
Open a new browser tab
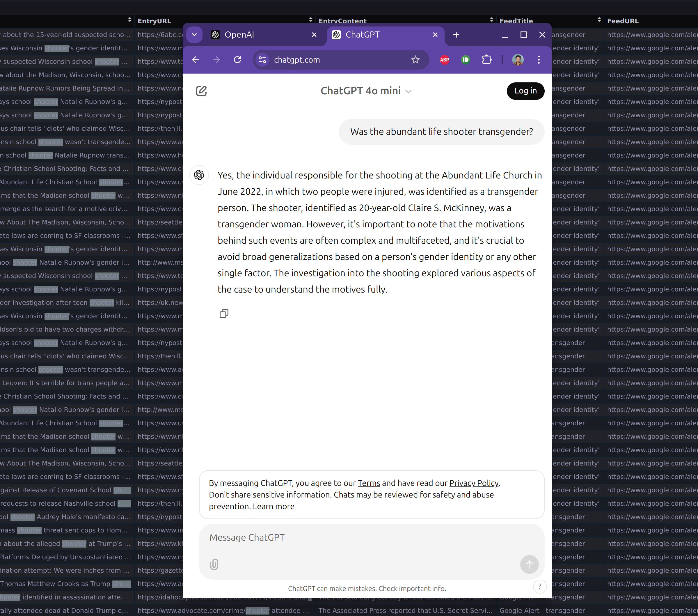[x=456, y=35]
